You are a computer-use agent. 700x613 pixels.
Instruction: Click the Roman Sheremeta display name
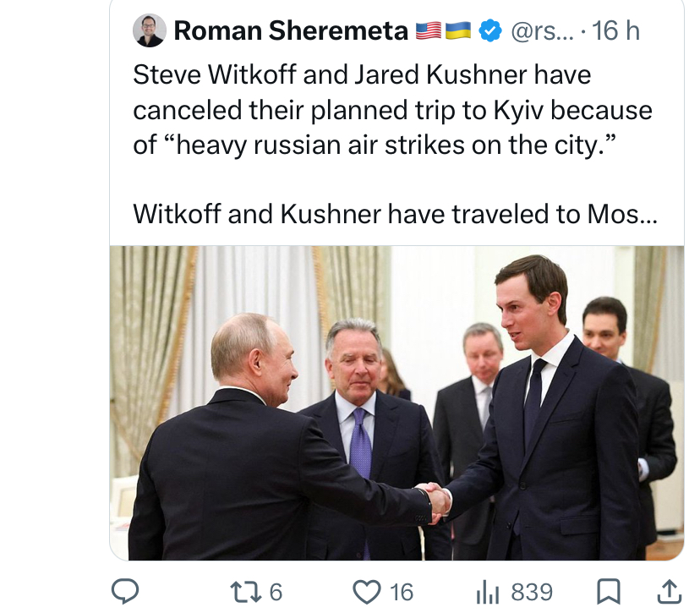point(291,30)
